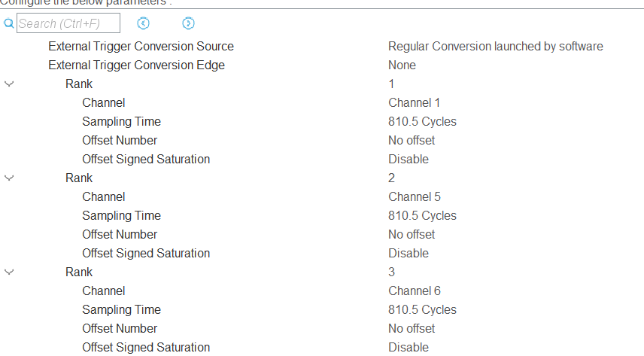Image resolution: width=644 pixels, height=356 pixels.
Task: Click the search magnifier icon
Action: (x=9, y=24)
